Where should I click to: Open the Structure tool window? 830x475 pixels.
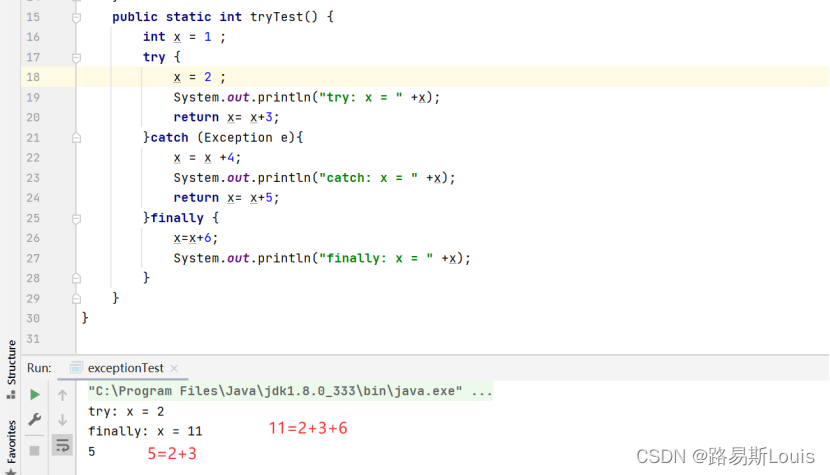(x=11, y=369)
